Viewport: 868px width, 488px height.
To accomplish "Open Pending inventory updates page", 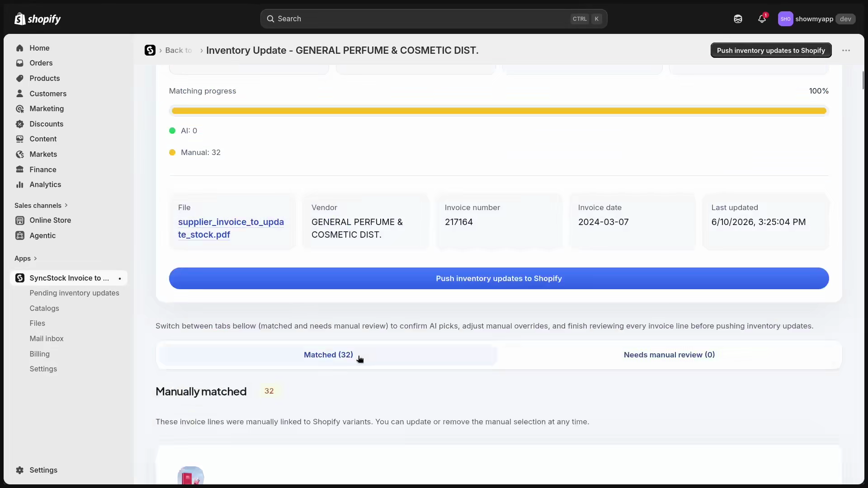I will (x=74, y=293).
